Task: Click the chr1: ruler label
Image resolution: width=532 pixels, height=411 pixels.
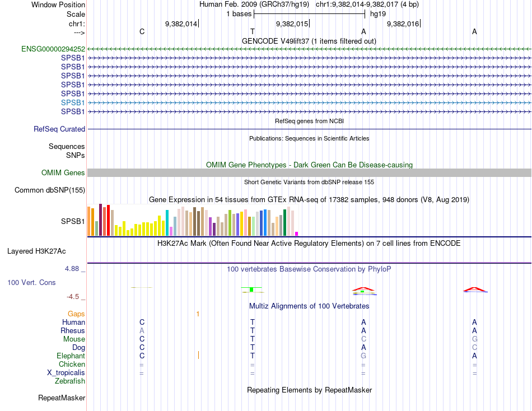Action: click(77, 24)
